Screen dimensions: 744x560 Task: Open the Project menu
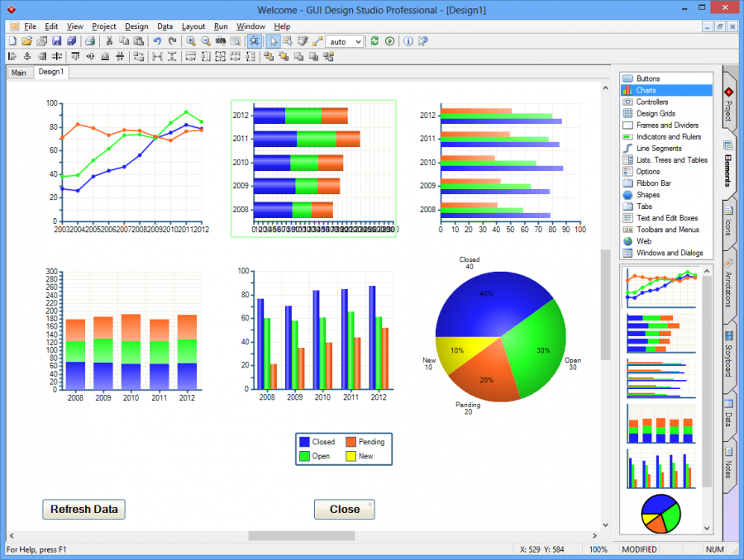tap(104, 26)
